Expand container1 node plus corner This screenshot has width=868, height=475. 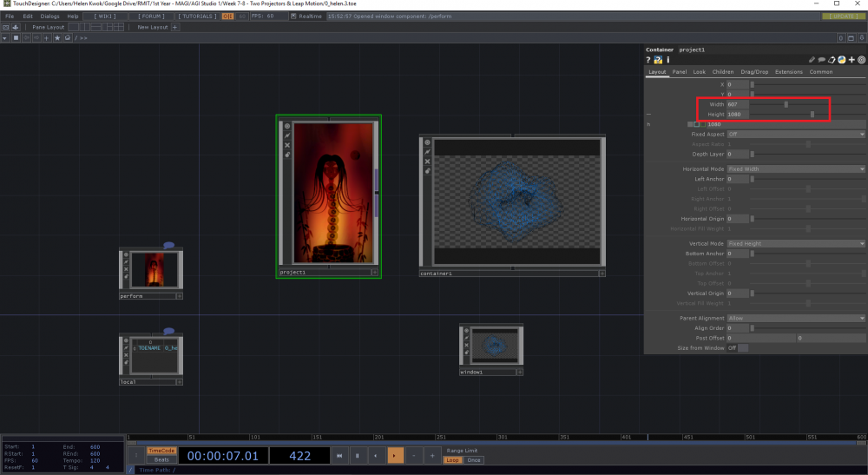coord(602,274)
